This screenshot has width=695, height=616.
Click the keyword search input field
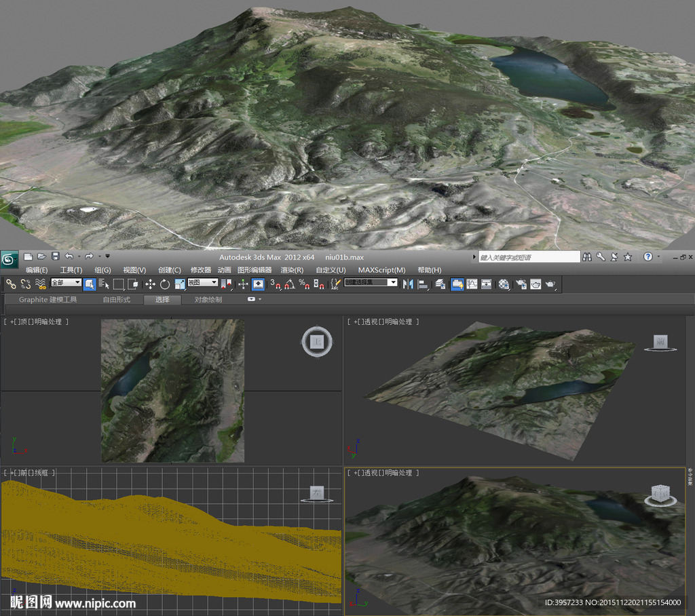click(x=529, y=257)
